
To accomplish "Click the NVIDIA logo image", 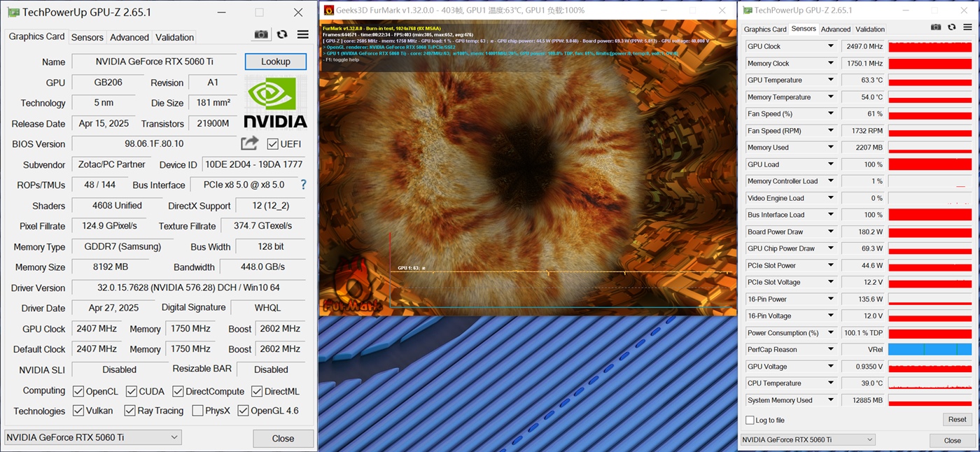I will 276,102.
